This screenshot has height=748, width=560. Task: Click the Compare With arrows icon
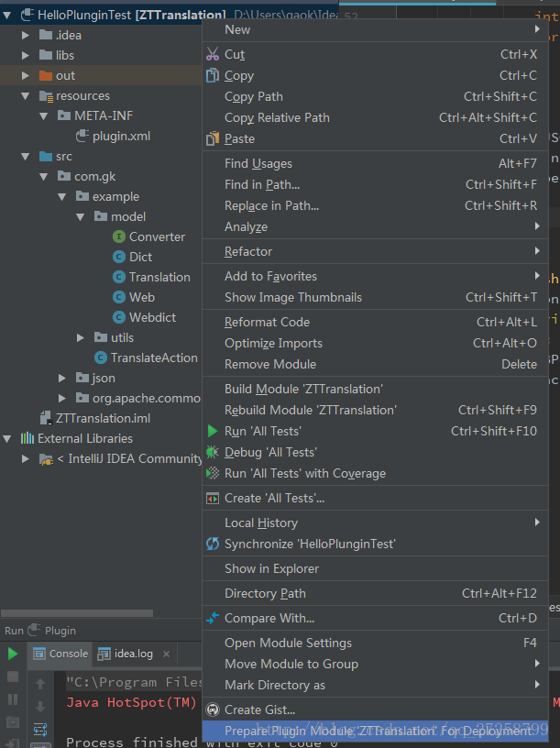(x=213, y=618)
